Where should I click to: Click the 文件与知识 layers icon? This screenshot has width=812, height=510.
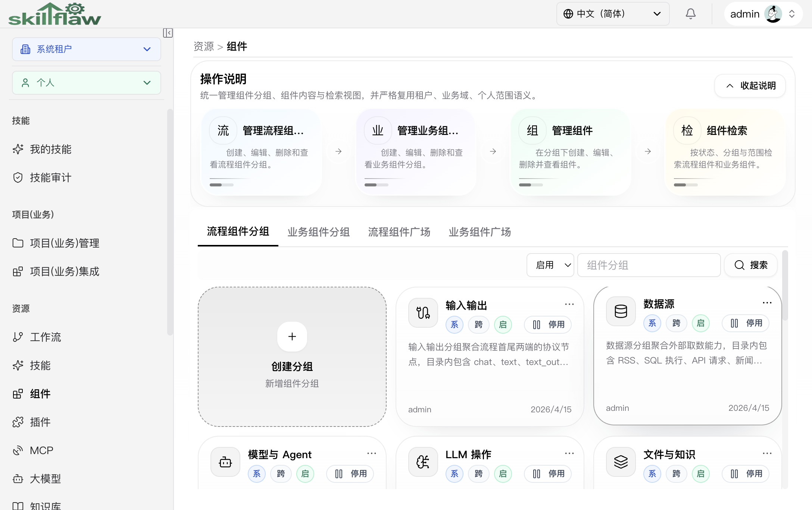(621, 462)
